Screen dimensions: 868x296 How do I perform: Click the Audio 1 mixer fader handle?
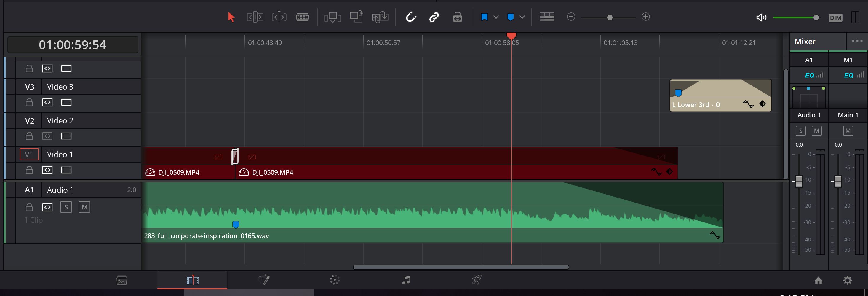[799, 182]
